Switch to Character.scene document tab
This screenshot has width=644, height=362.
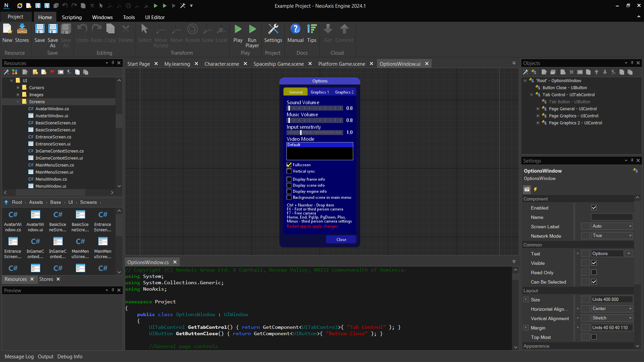(221, 64)
